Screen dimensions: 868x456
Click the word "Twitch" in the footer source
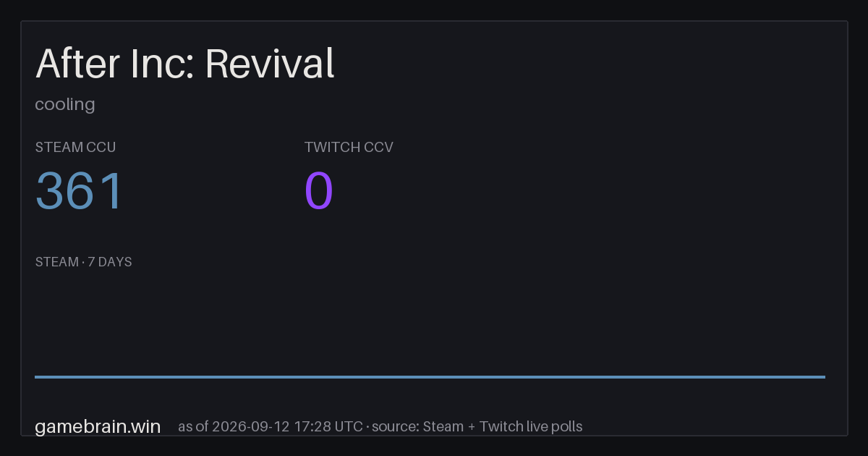501,426
